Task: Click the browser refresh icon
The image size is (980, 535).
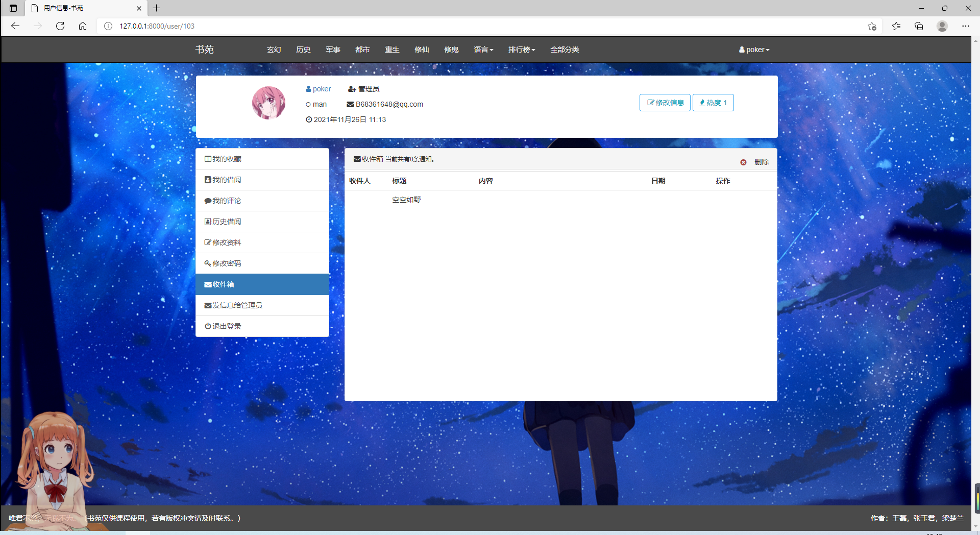Action: coord(60,26)
